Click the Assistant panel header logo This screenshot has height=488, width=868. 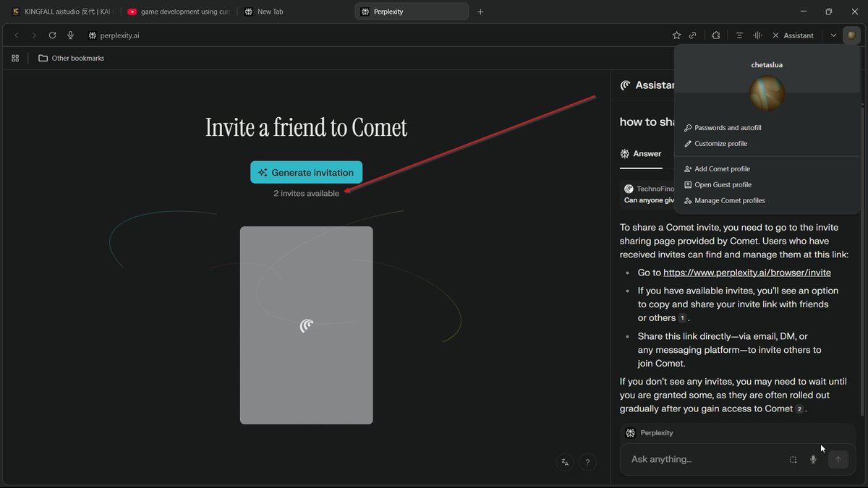pyautogui.click(x=626, y=85)
